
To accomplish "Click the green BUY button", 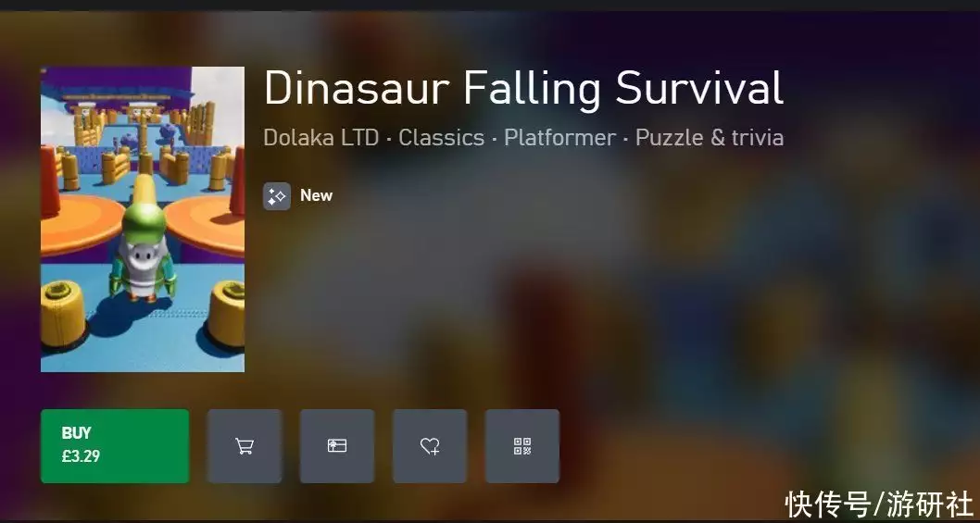I will pos(115,446).
